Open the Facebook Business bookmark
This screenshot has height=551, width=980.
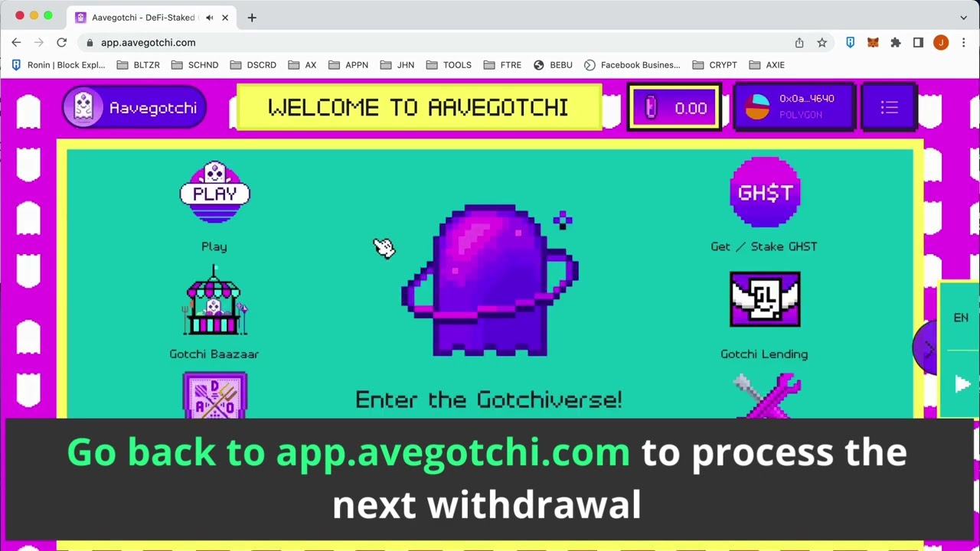point(632,65)
